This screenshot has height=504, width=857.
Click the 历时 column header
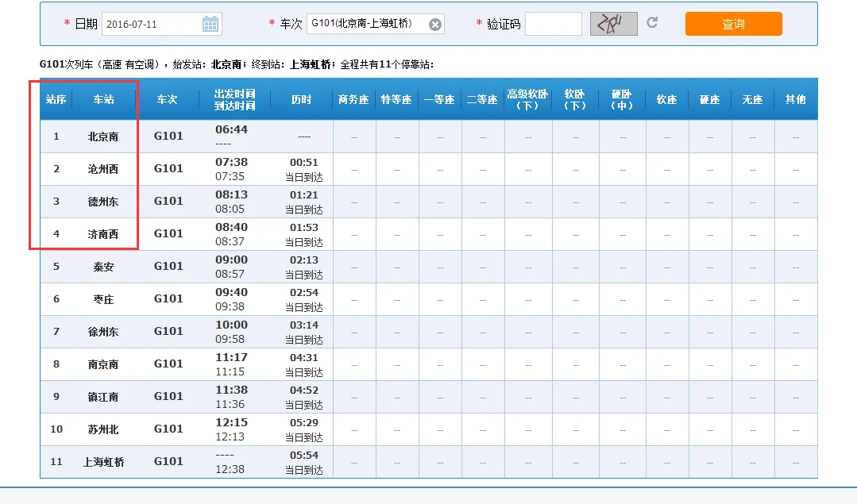[x=300, y=99]
